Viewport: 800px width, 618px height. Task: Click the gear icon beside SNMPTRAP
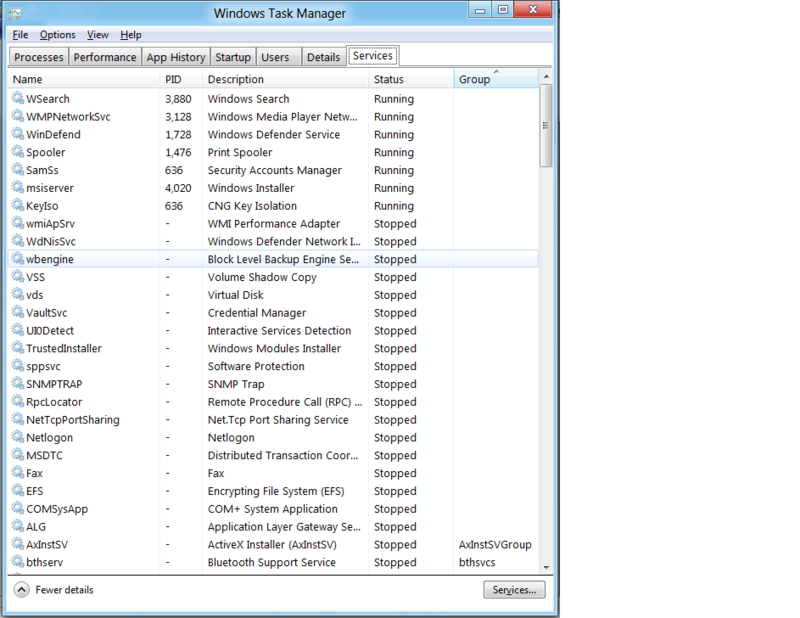(x=18, y=384)
